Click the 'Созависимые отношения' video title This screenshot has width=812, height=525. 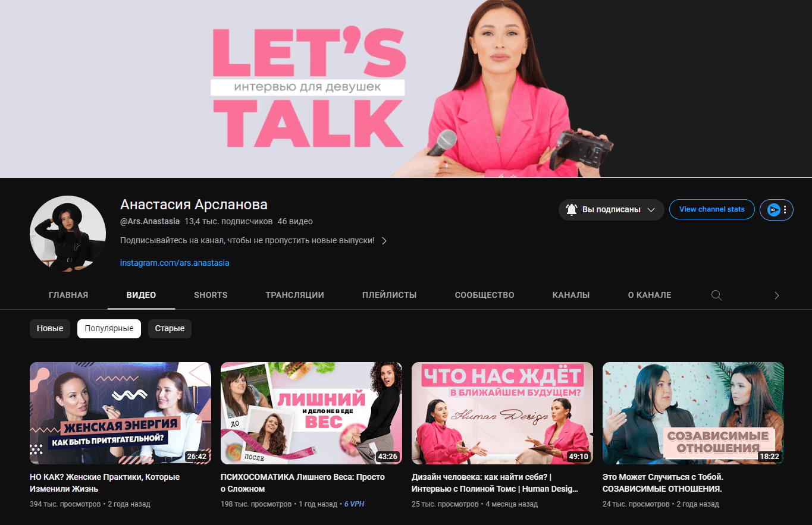tap(662, 483)
